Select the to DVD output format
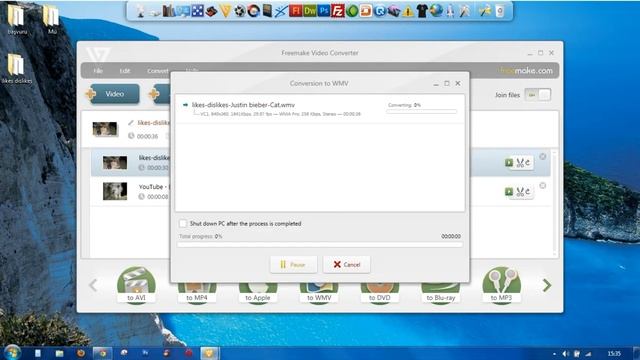 (x=380, y=292)
